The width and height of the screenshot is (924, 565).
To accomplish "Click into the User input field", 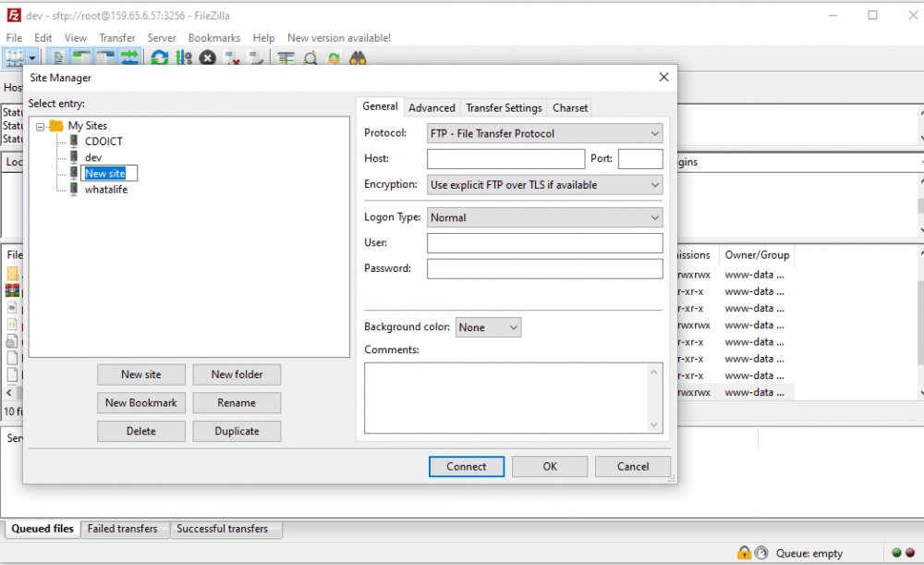I will 544,243.
